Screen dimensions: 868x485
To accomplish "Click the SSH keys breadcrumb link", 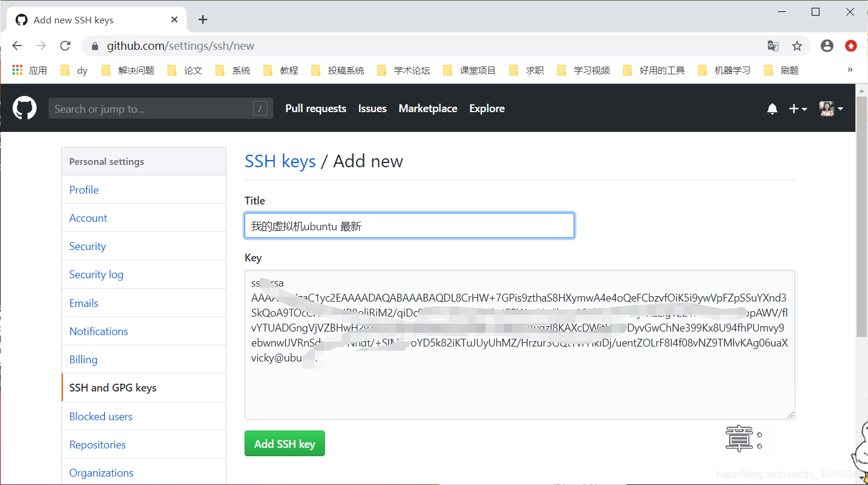I will click(280, 161).
